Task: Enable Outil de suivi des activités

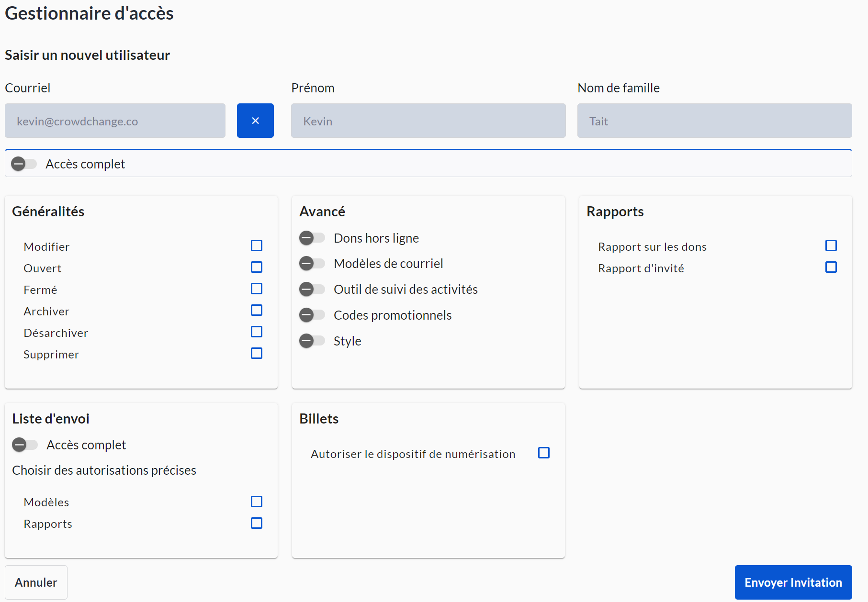Action: click(x=312, y=289)
